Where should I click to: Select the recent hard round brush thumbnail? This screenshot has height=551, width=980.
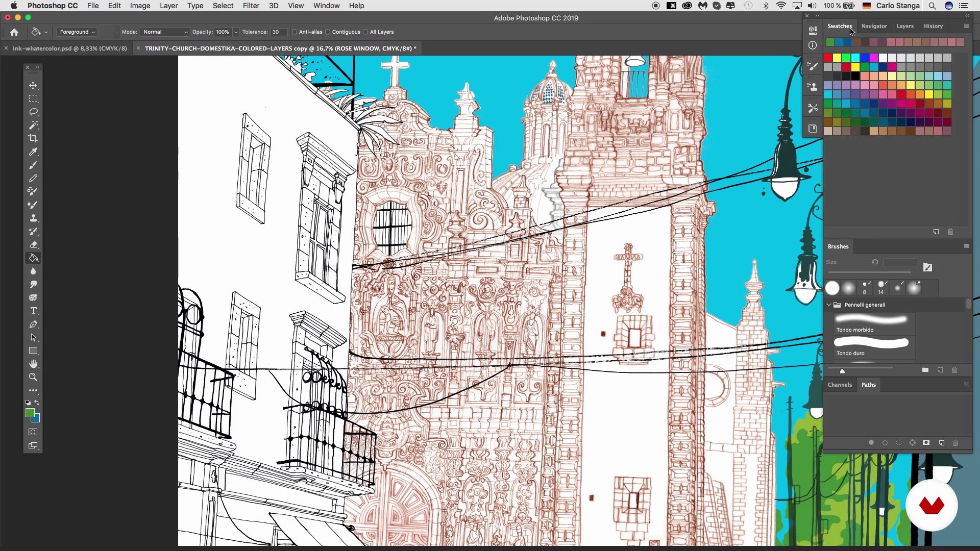click(x=832, y=288)
